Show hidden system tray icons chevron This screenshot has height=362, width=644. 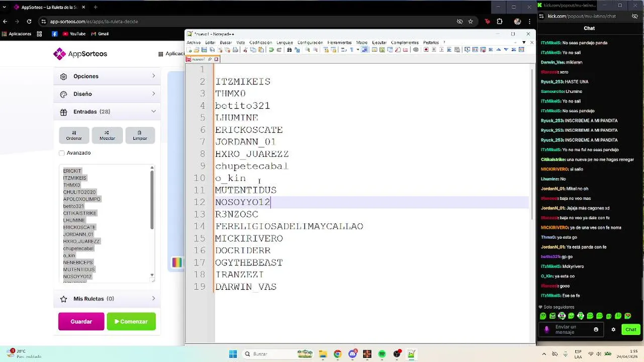click(543, 354)
